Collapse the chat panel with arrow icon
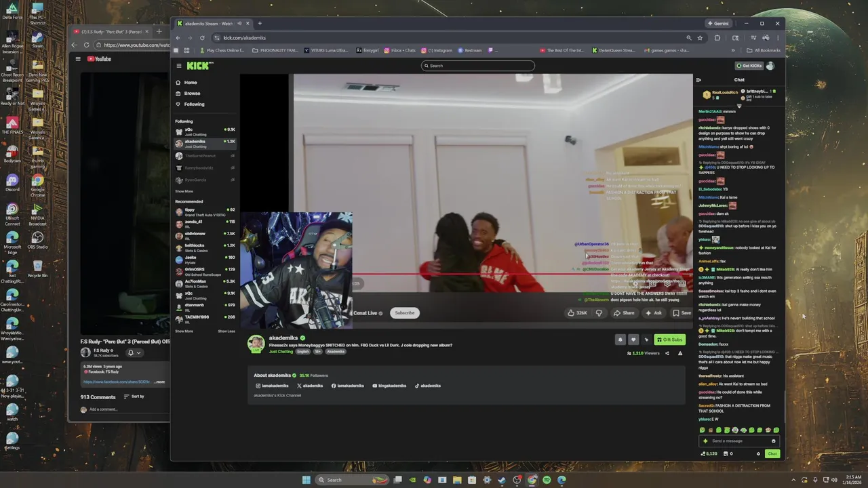The image size is (868, 488). pyautogui.click(x=698, y=80)
